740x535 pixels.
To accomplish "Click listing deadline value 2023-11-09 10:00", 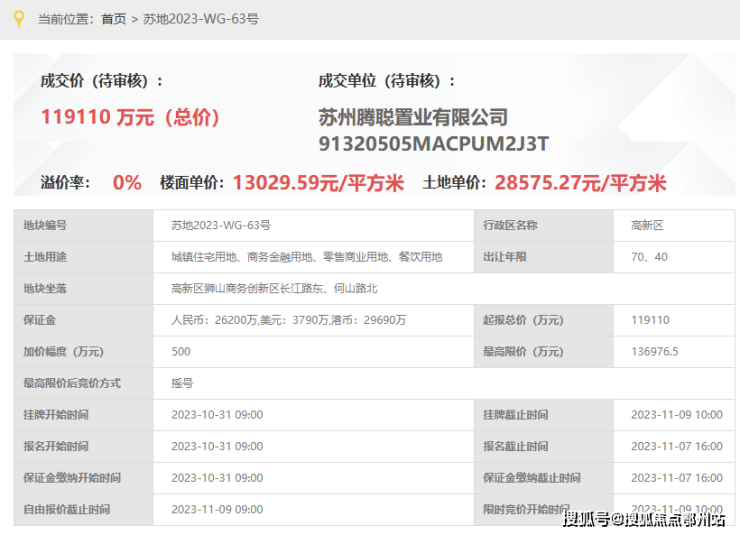I will (x=677, y=415).
